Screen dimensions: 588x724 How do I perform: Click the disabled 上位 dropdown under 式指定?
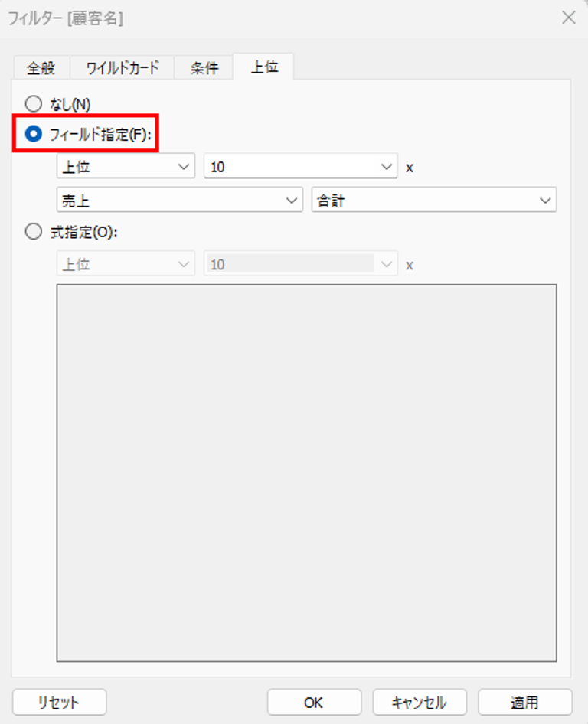click(126, 264)
